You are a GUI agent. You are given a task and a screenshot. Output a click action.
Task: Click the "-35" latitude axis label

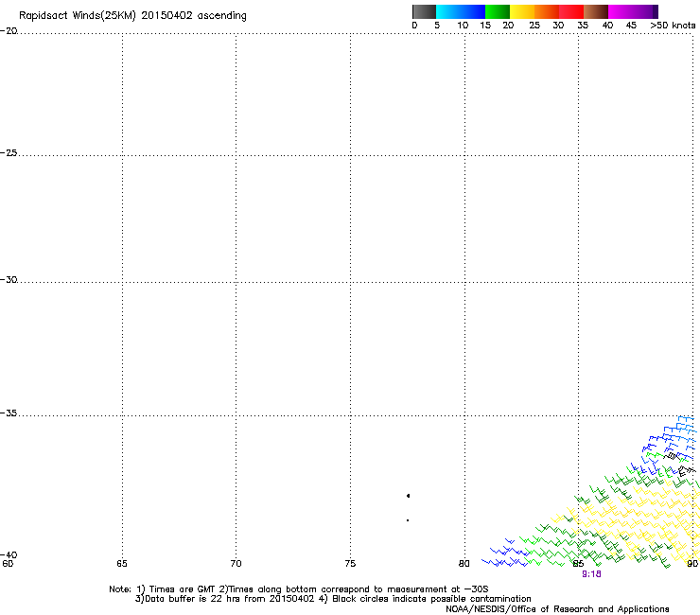pos(9,413)
